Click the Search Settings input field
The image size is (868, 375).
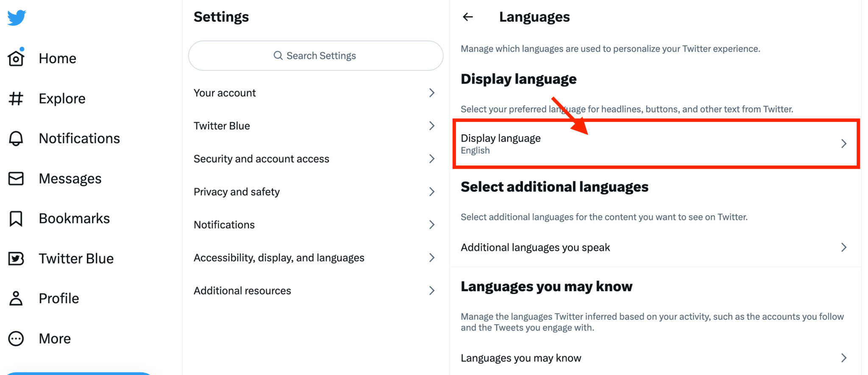pos(315,56)
